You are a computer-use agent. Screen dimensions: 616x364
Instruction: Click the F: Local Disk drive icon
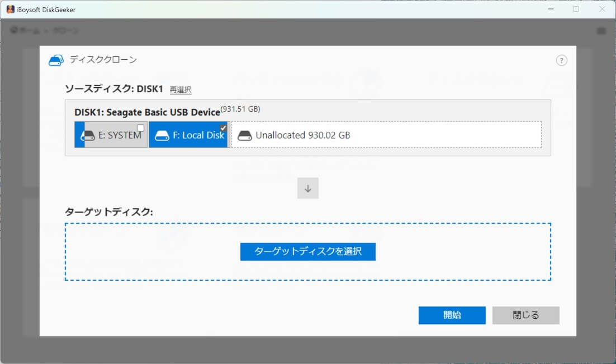pos(162,136)
